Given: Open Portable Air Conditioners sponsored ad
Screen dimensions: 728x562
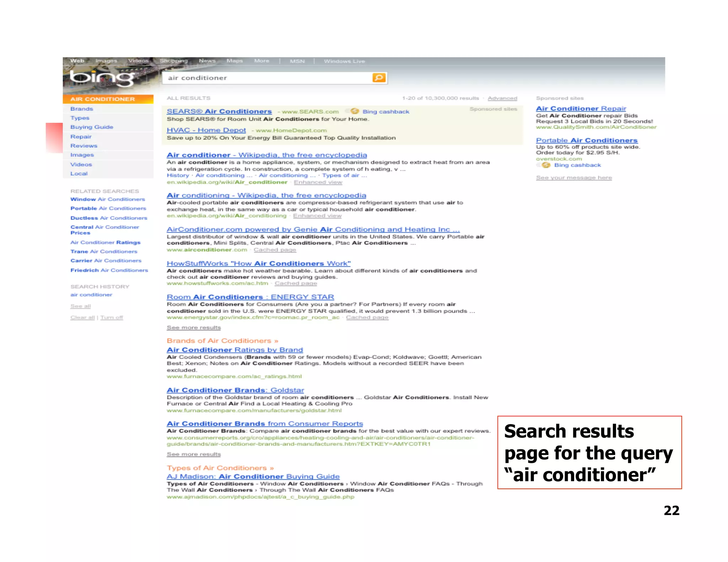Looking at the screenshot, I should tap(587, 141).
